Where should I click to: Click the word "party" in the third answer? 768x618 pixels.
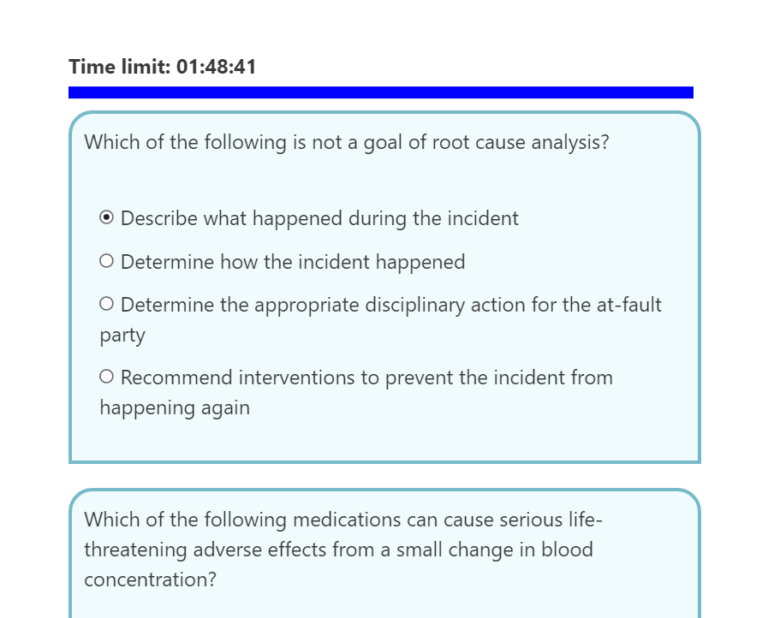point(122,335)
